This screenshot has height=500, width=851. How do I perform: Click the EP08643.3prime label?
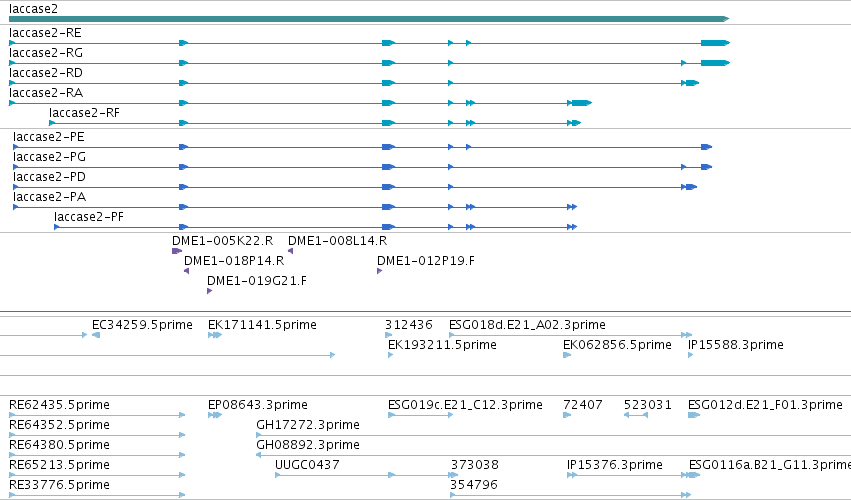click(x=258, y=405)
